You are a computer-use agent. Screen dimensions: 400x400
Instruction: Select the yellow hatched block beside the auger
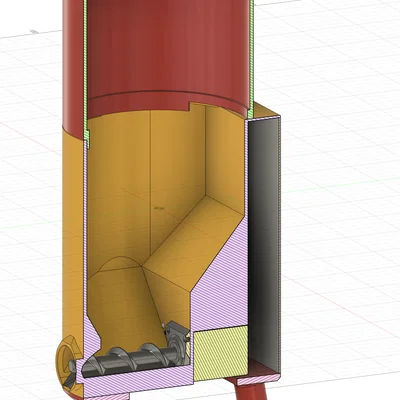tap(221, 353)
